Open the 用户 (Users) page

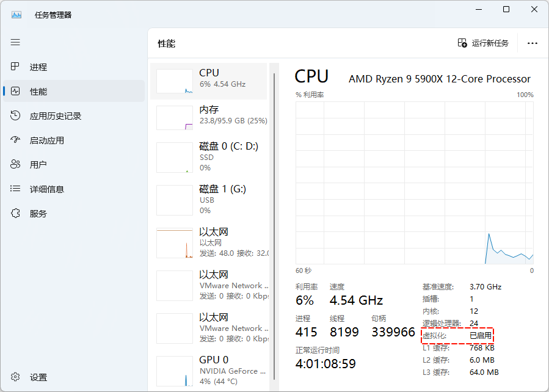(38, 165)
